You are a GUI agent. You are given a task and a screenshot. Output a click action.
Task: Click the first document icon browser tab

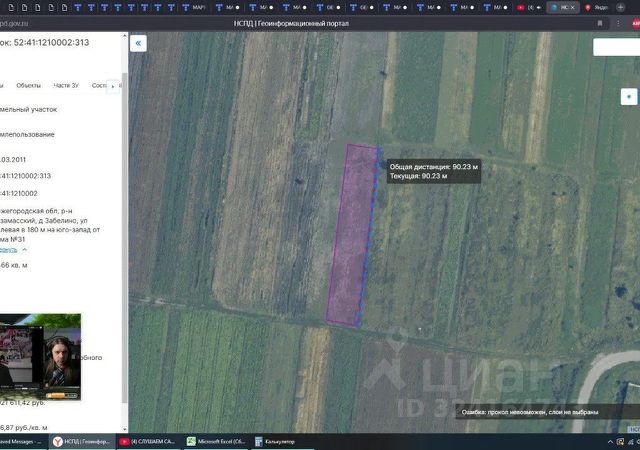point(11,7)
